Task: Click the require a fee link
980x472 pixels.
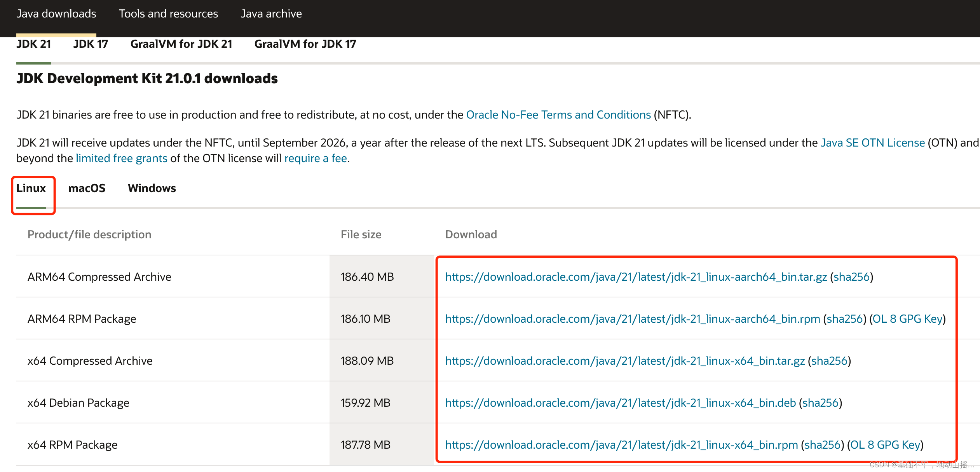Action: point(316,158)
